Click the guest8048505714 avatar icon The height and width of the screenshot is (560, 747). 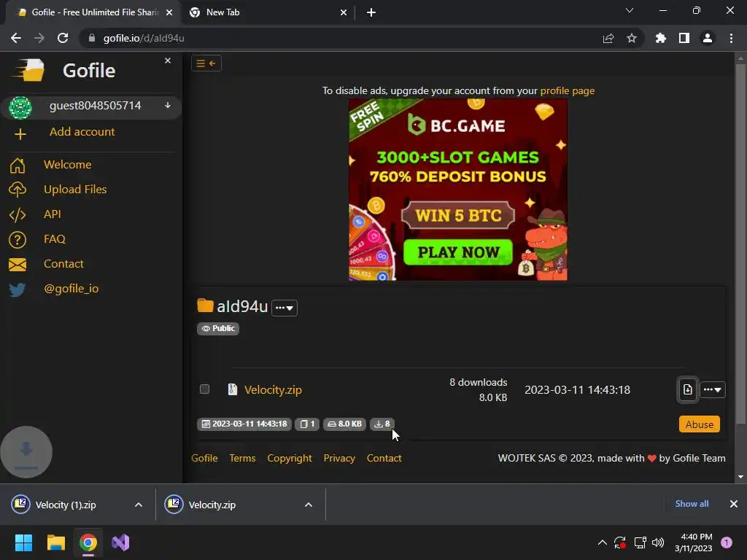pos(20,107)
